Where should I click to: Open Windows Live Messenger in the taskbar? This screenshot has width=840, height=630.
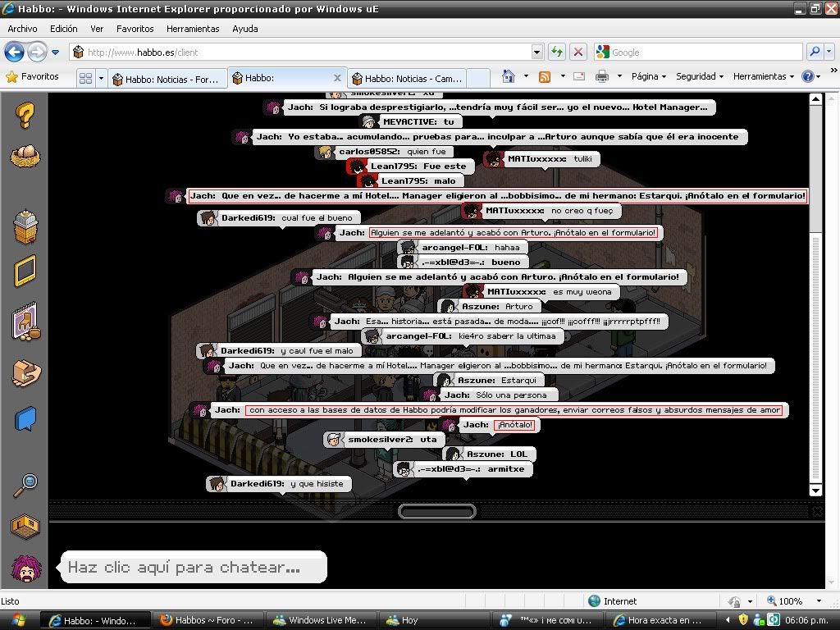point(320,620)
